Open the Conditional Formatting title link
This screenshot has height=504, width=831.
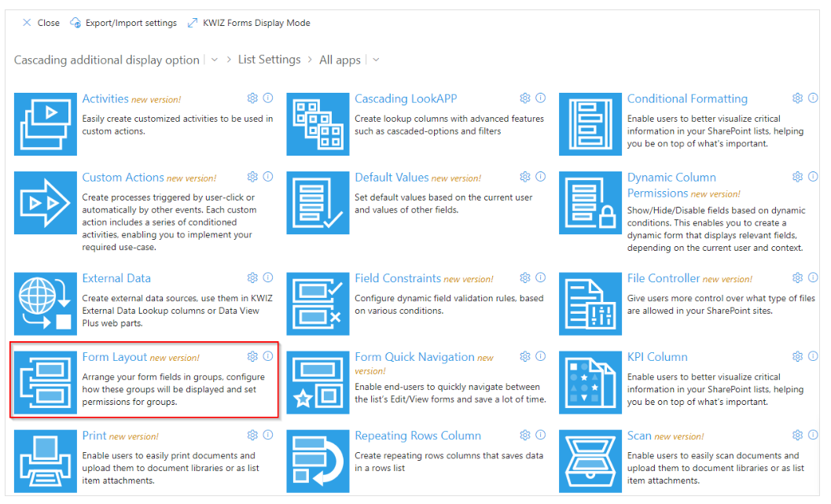[687, 99]
